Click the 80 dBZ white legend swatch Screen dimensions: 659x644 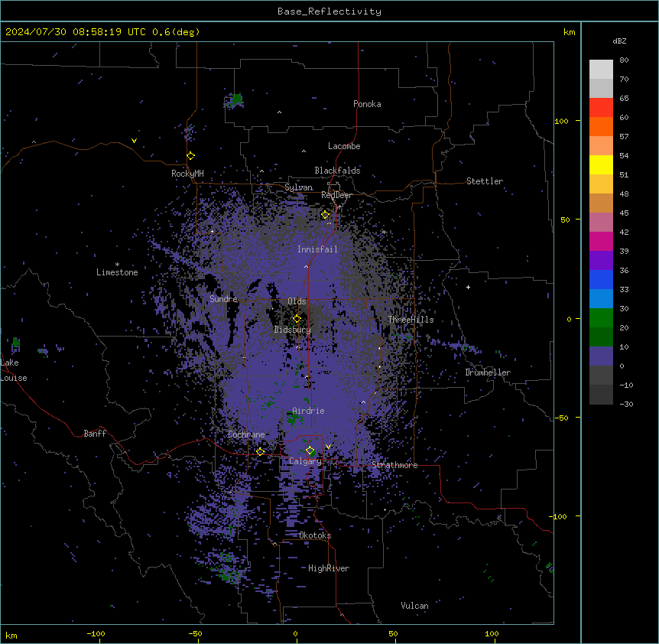click(601, 70)
